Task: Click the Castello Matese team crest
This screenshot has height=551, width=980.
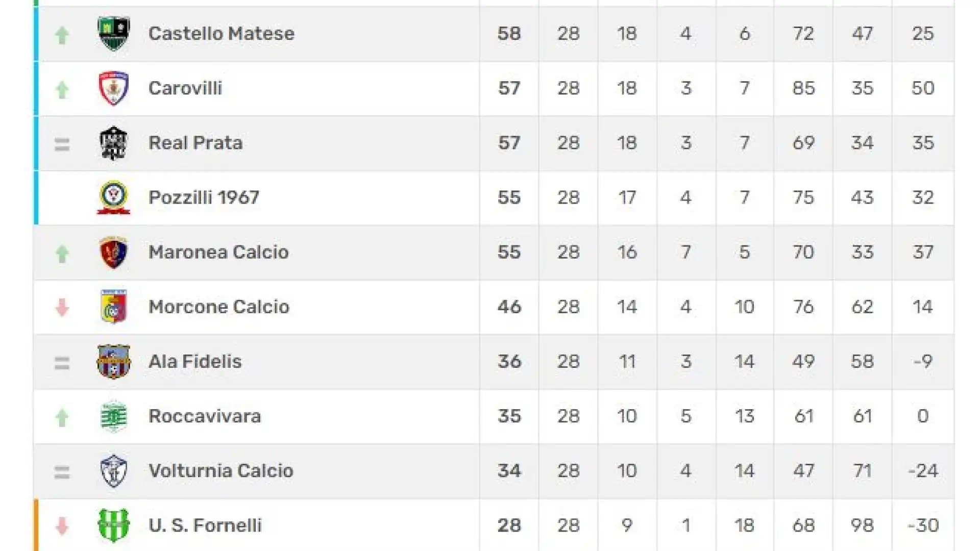Action: 113,34
